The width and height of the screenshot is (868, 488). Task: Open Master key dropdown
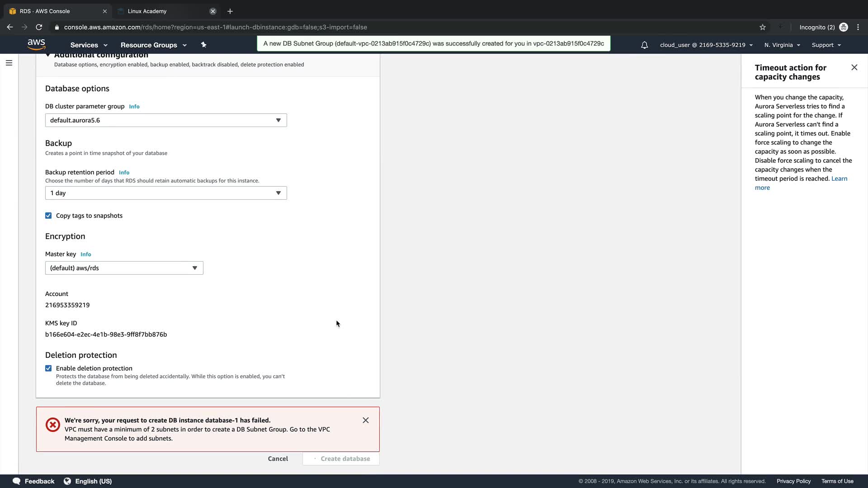(124, 268)
